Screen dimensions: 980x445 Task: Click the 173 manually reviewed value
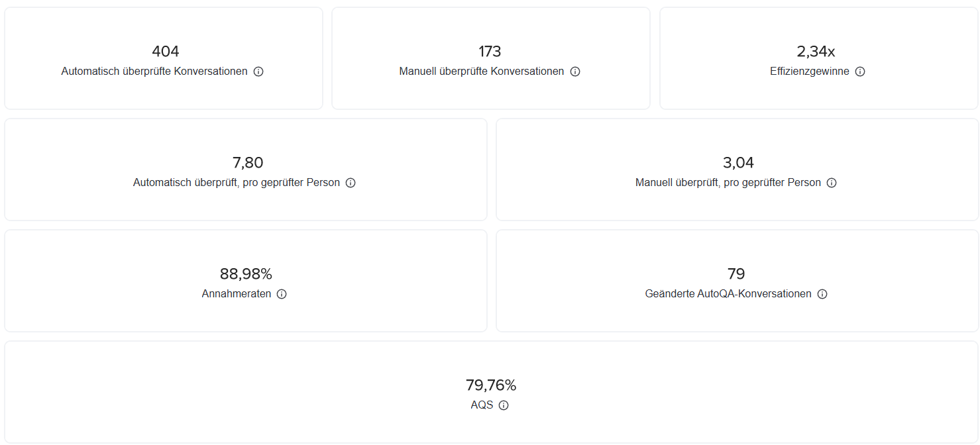pyautogui.click(x=490, y=52)
